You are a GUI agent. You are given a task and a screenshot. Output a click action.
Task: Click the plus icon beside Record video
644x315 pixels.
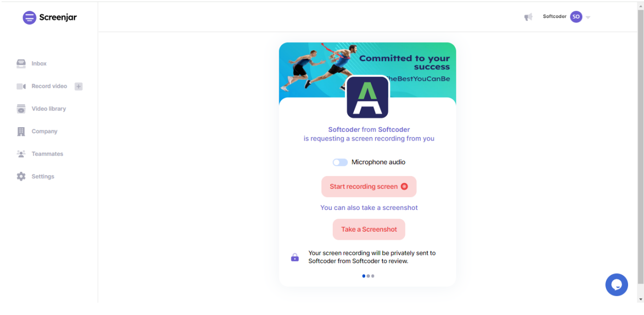click(x=79, y=86)
